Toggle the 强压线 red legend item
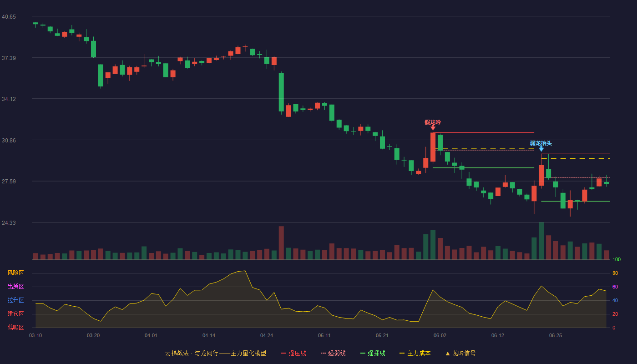The width and height of the screenshot is (637, 364). (293, 353)
